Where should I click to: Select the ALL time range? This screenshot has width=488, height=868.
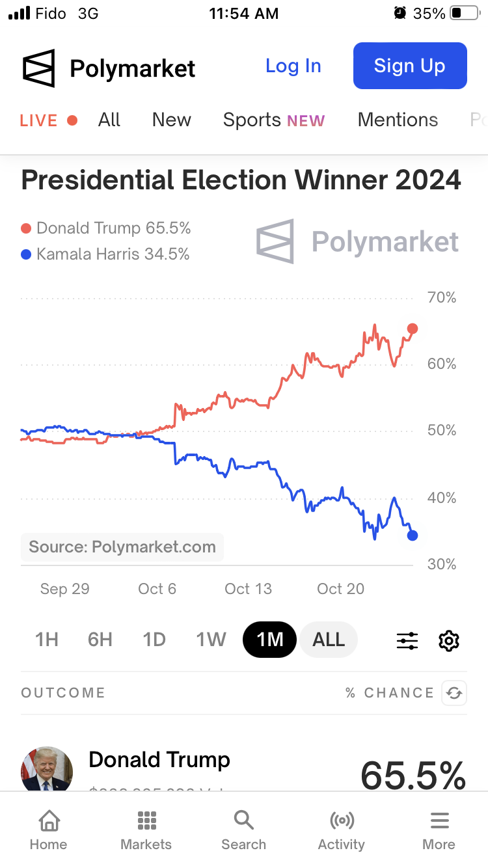[x=329, y=640]
